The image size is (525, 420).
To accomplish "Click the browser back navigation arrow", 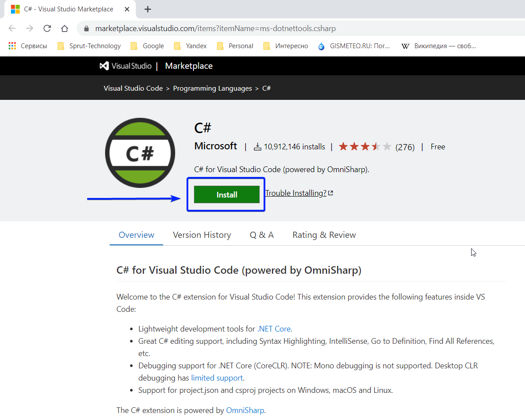I will [12, 28].
